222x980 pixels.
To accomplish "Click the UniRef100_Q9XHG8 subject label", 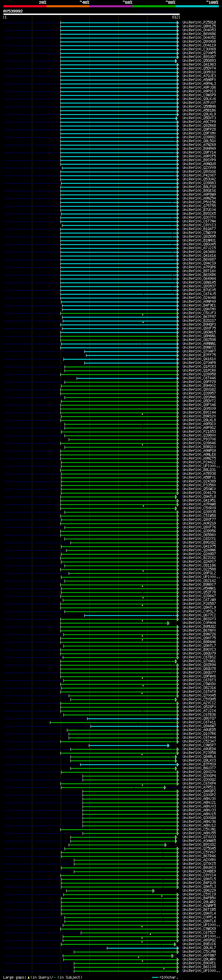I will click(x=199, y=42).
